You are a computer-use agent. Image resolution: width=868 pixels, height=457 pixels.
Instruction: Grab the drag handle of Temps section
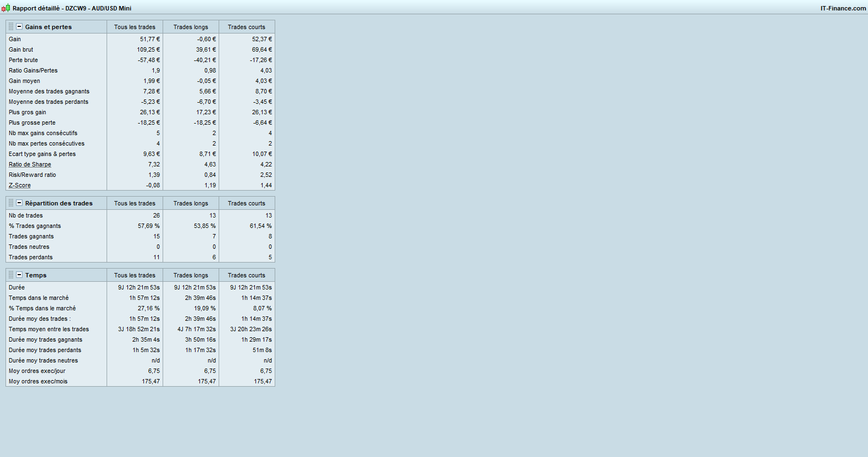[x=11, y=275]
